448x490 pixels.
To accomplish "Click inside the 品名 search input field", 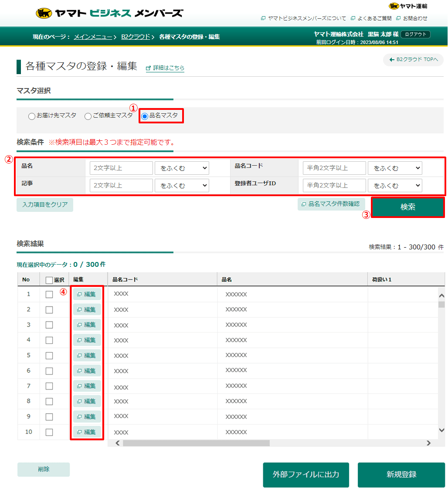I will click(121, 168).
